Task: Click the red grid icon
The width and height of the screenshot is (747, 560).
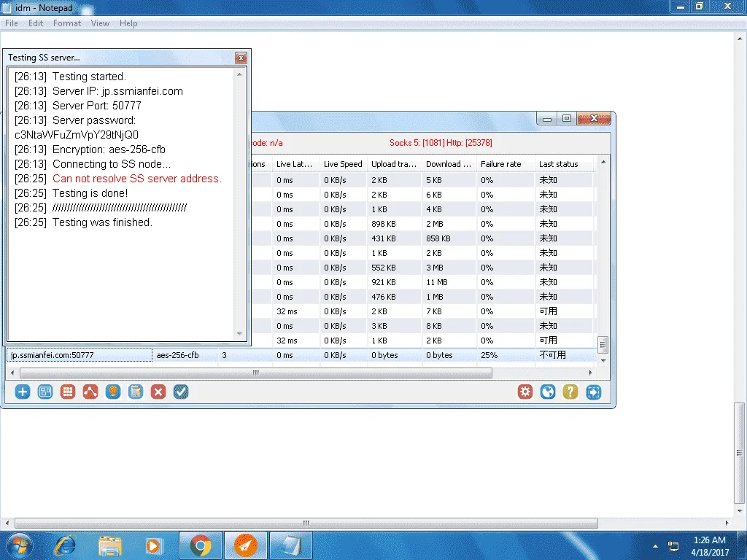Action: pos(68,392)
